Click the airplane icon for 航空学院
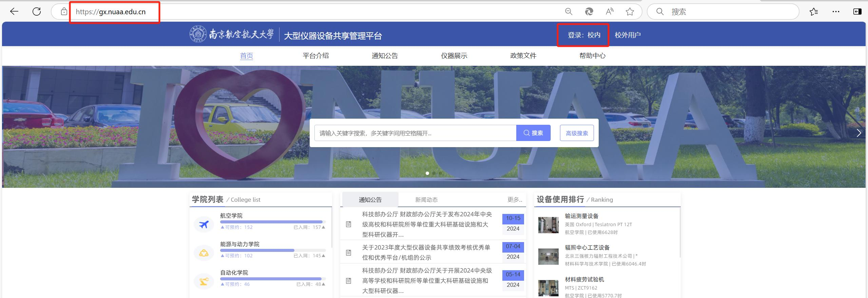This screenshot has height=298, width=868. click(x=204, y=224)
